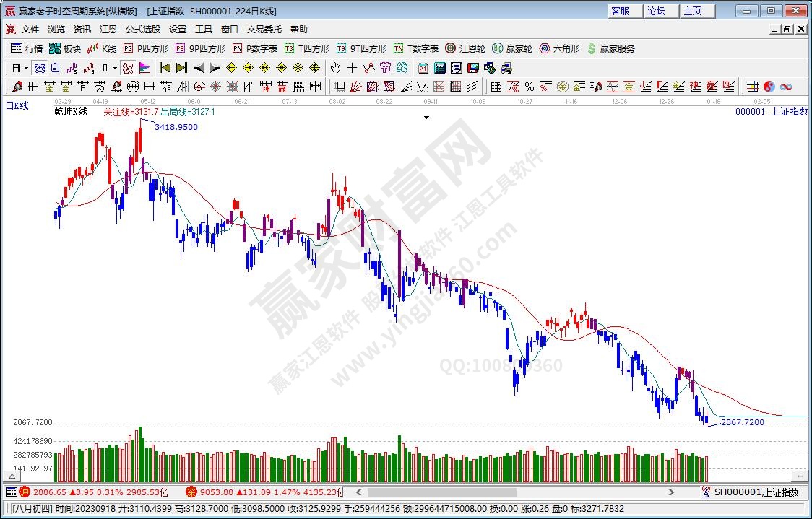Click the small triangle expander below volume axis
This screenshot has height=519, width=812.
[x=12, y=476]
